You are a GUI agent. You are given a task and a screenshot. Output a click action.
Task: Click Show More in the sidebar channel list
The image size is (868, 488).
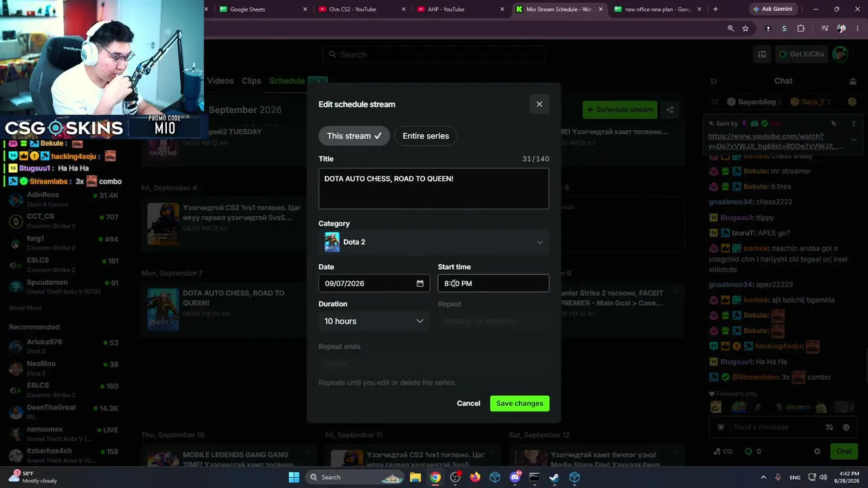tap(25, 308)
